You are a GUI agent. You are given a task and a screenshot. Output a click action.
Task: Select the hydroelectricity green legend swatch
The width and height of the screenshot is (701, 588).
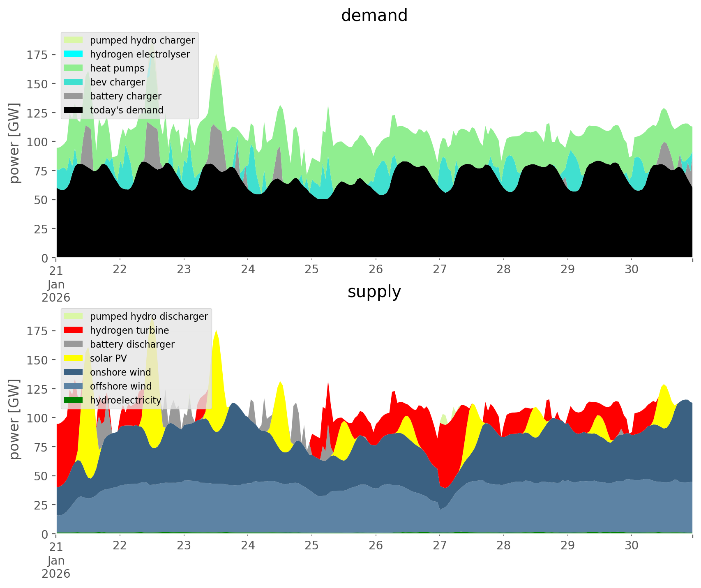pyautogui.click(x=74, y=400)
